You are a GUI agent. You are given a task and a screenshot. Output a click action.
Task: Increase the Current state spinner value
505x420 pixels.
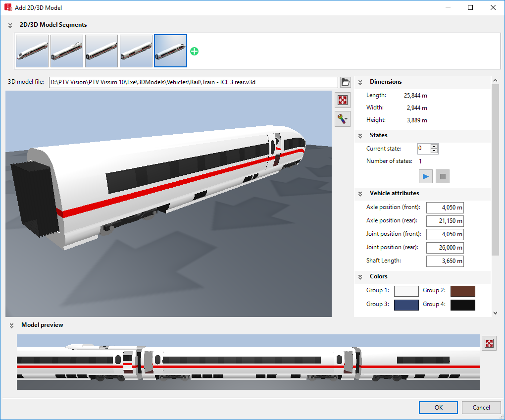434,146
